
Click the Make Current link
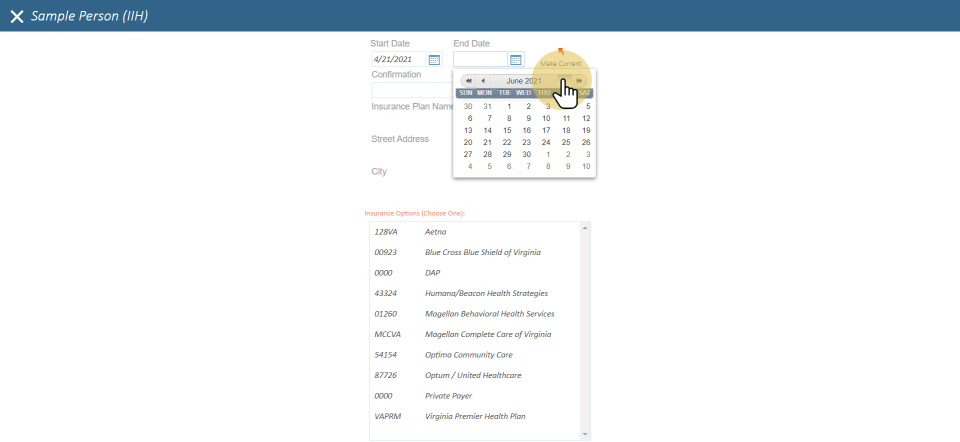point(561,63)
